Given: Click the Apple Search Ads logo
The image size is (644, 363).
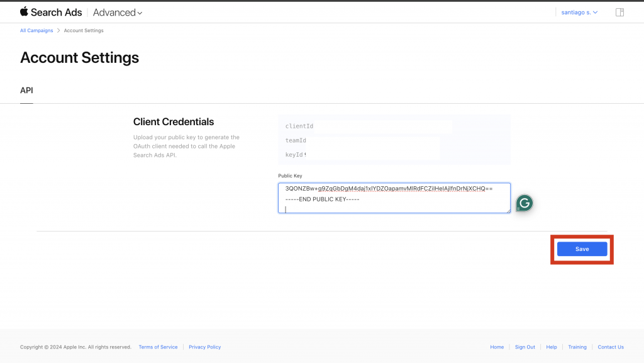Looking at the screenshot, I should pos(51,13).
